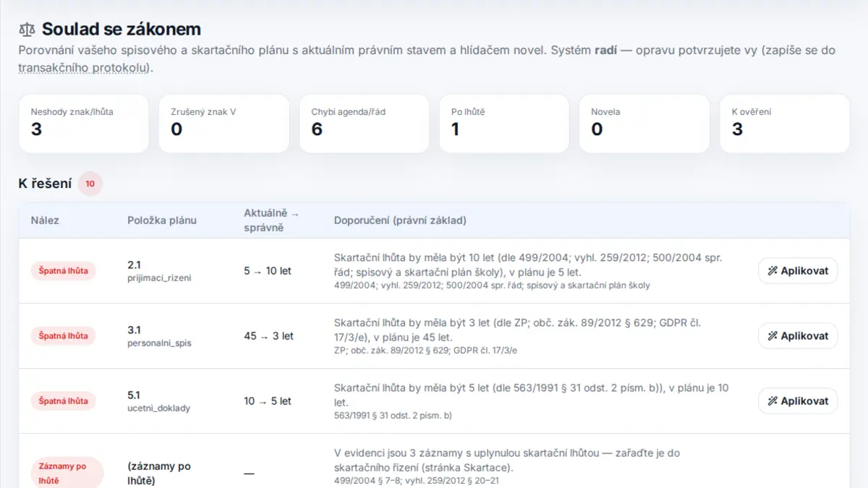The image size is (868, 488).
Task: Click the 499/2004 § 7–8 legal reference
Action: pos(417,480)
